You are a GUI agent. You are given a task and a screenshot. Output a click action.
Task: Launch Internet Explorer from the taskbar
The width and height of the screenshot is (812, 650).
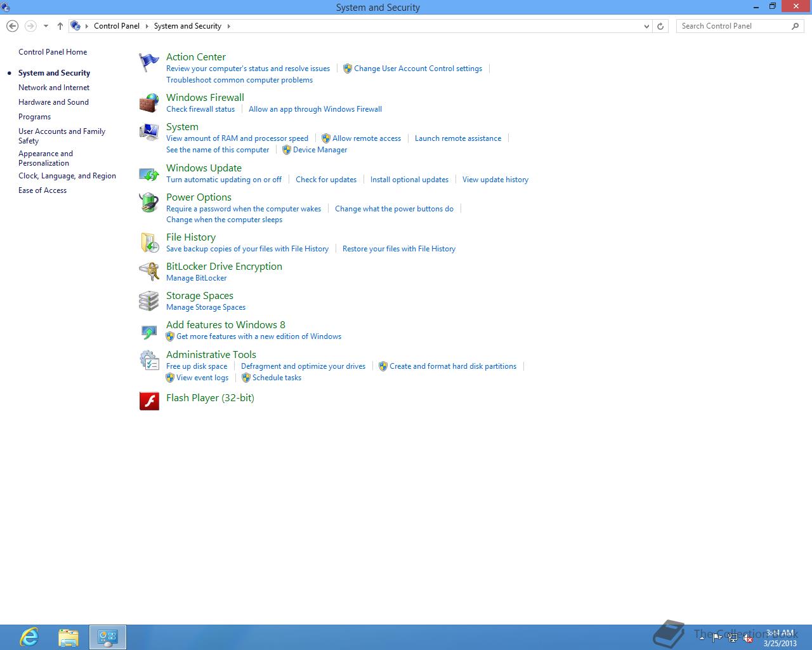29,637
